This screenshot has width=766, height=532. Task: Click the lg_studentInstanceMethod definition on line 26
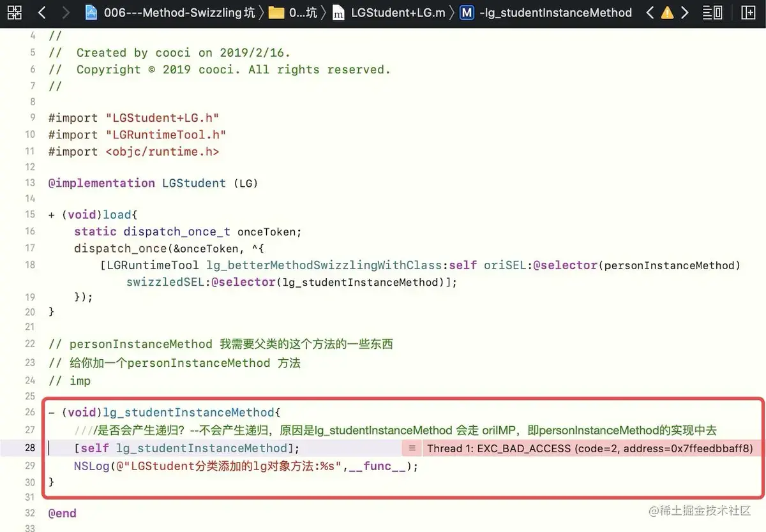click(x=188, y=412)
